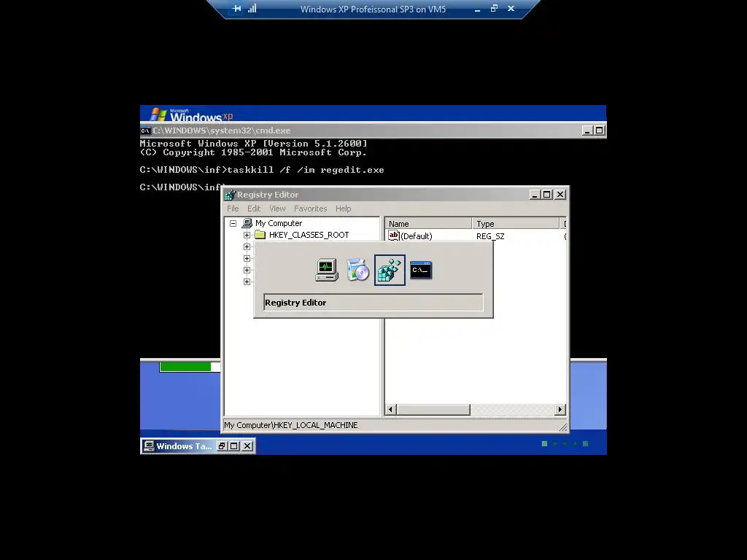Screen dimensions: 747x560
Task: Click the pin icon on the VM connection bar
Action: (236, 9)
